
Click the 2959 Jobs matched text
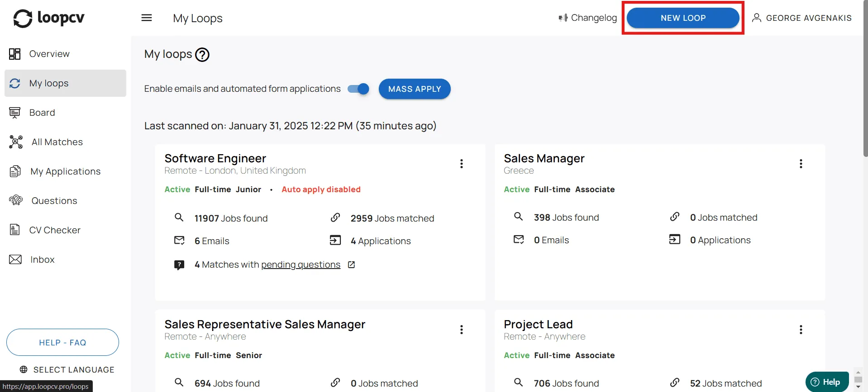(392, 218)
